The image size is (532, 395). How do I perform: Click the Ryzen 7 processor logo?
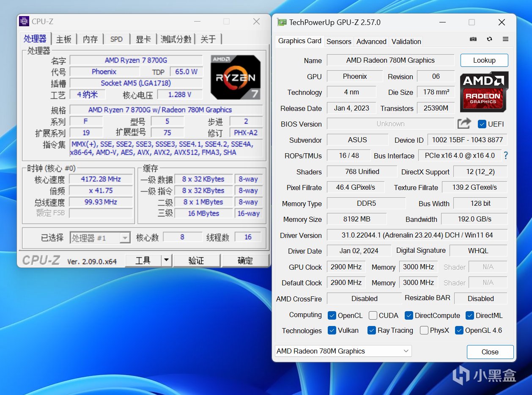(236, 77)
